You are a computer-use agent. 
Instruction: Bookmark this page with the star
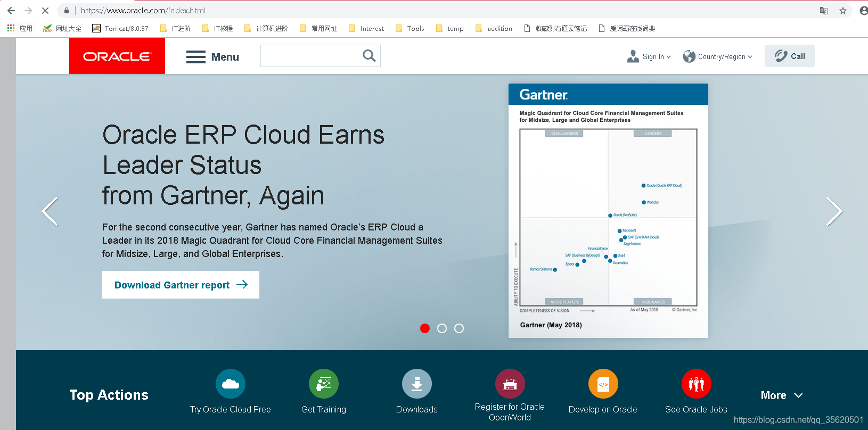point(843,11)
